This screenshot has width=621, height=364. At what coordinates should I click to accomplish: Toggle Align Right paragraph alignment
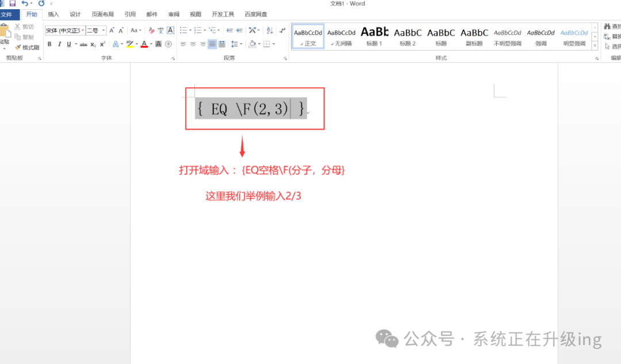pos(202,44)
